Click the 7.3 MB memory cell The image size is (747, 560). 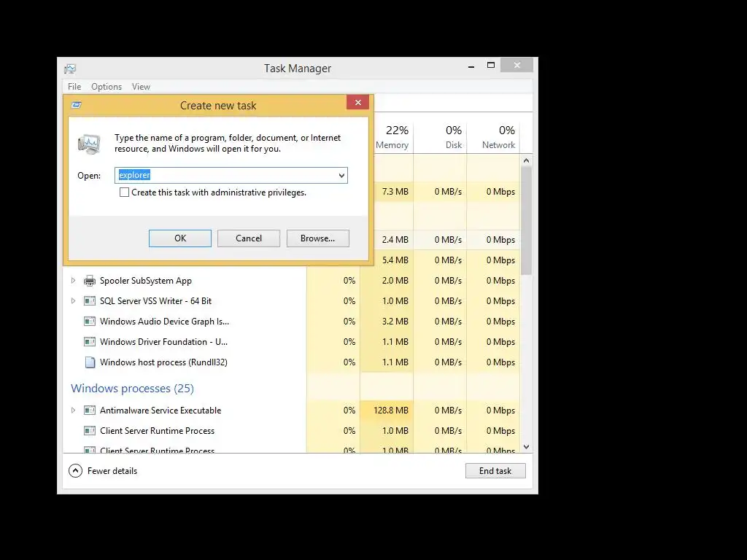pyautogui.click(x=395, y=192)
